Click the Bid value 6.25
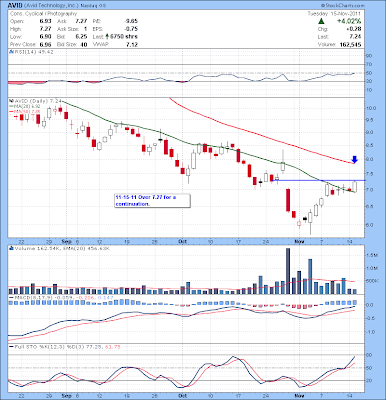 pyautogui.click(x=81, y=37)
